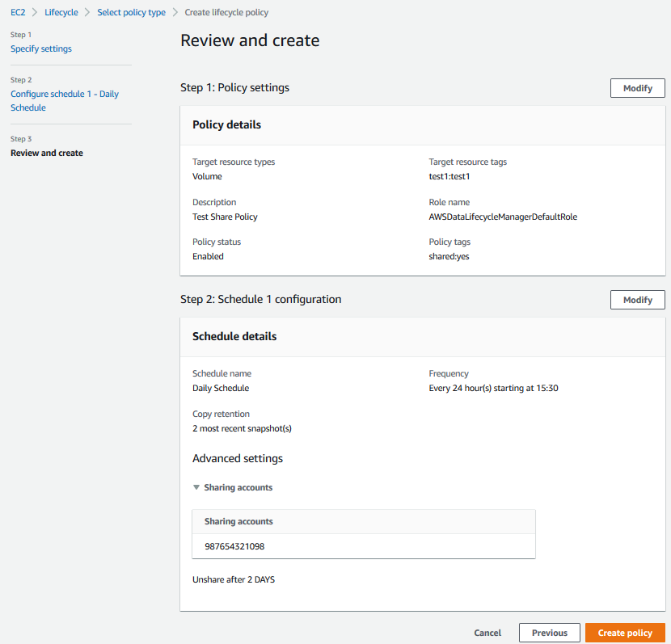671x644 pixels.
Task: Click the disclosure triangle beside Sharing accounts
Action: 196,487
